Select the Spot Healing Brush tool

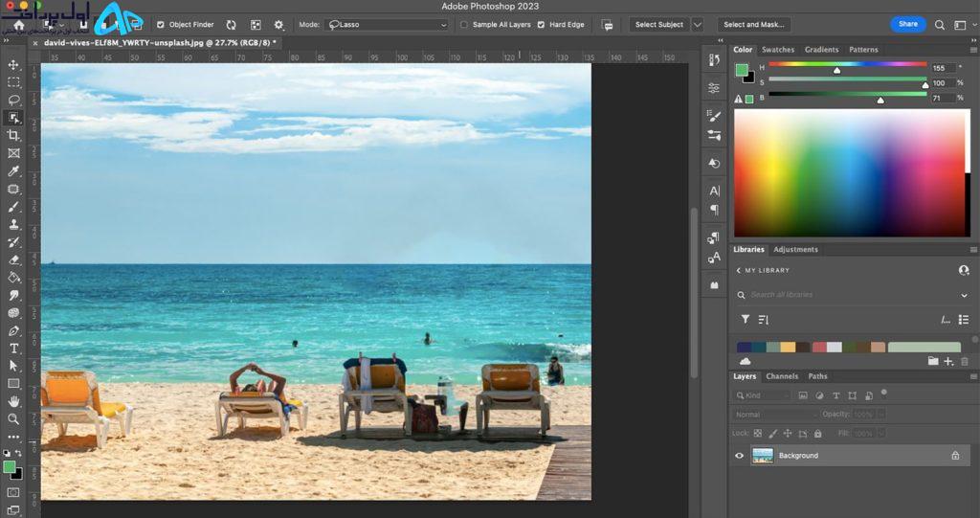[13, 189]
